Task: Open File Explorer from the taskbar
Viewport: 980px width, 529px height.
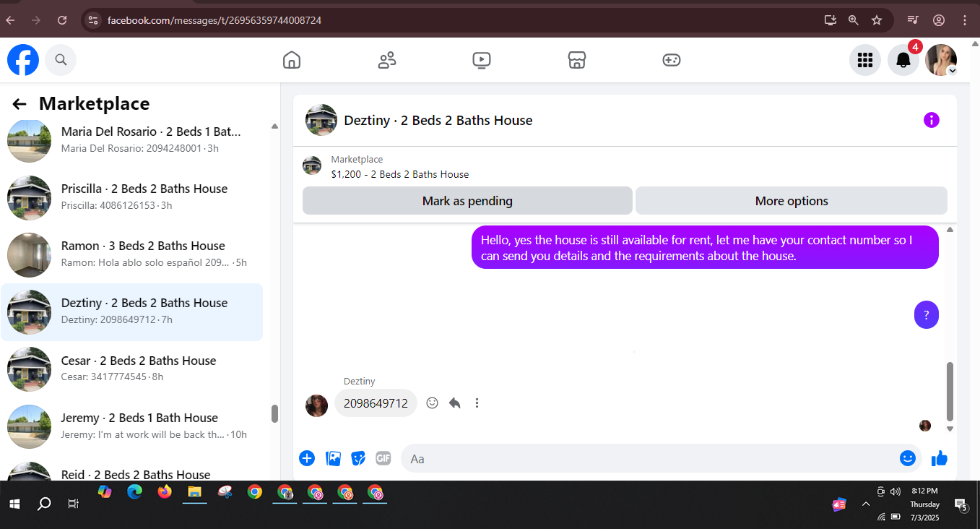Action: [x=194, y=492]
